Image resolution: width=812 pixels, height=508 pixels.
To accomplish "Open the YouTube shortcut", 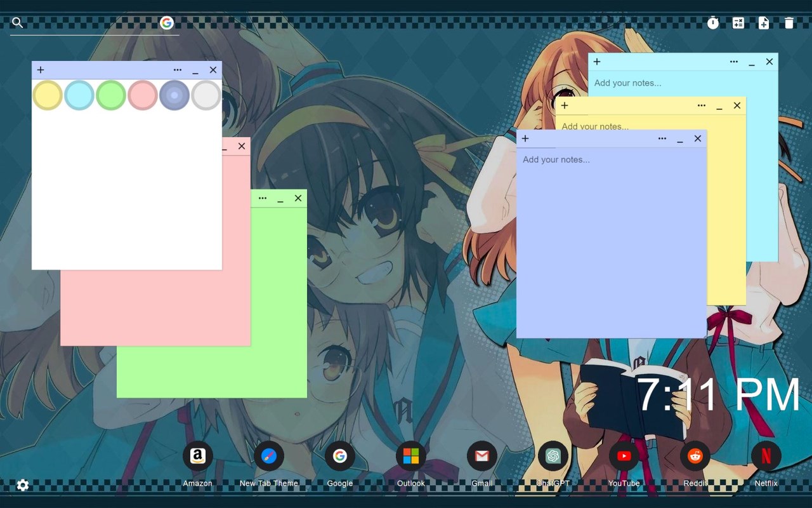I will (x=624, y=456).
